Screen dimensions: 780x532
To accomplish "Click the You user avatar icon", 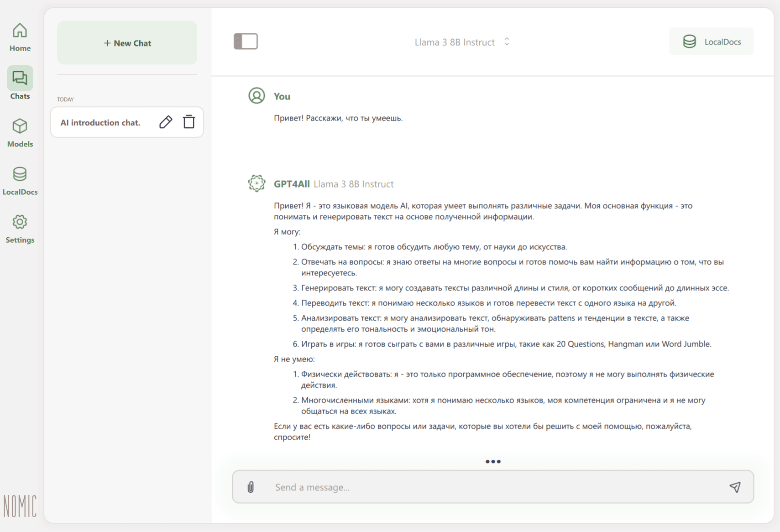I will click(257, 96).
